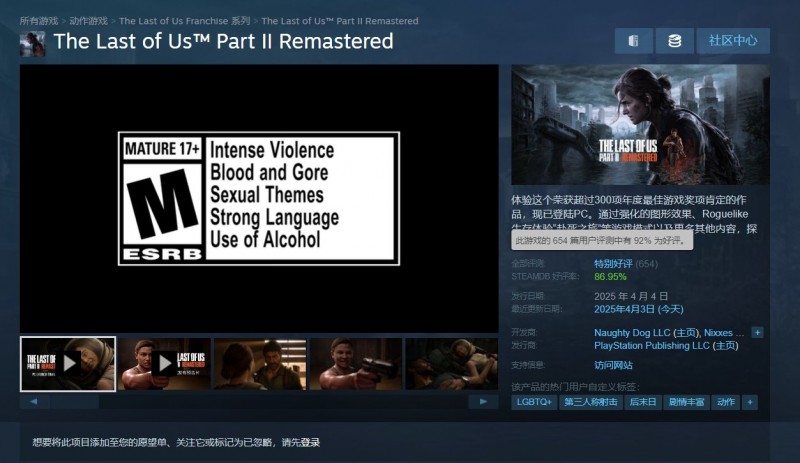Image resolution: width=800 pixels, height=463 pixels.
Task: Open The Last of Us Franchise breadcrumb
Action: (x=185, y=21)
